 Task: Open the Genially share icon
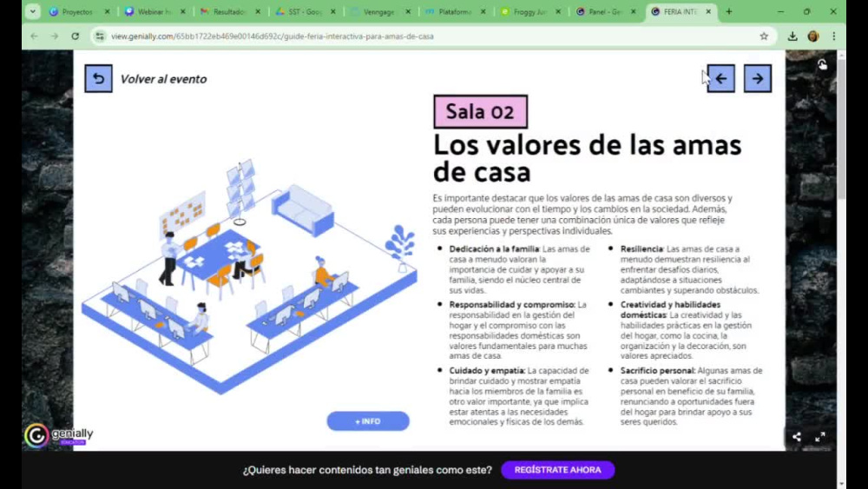coord(796,437)
